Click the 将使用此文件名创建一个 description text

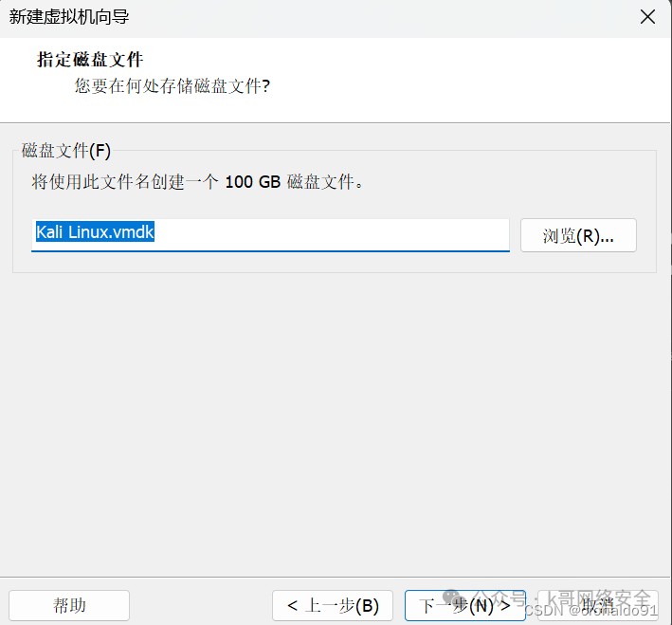pos(125,182)
